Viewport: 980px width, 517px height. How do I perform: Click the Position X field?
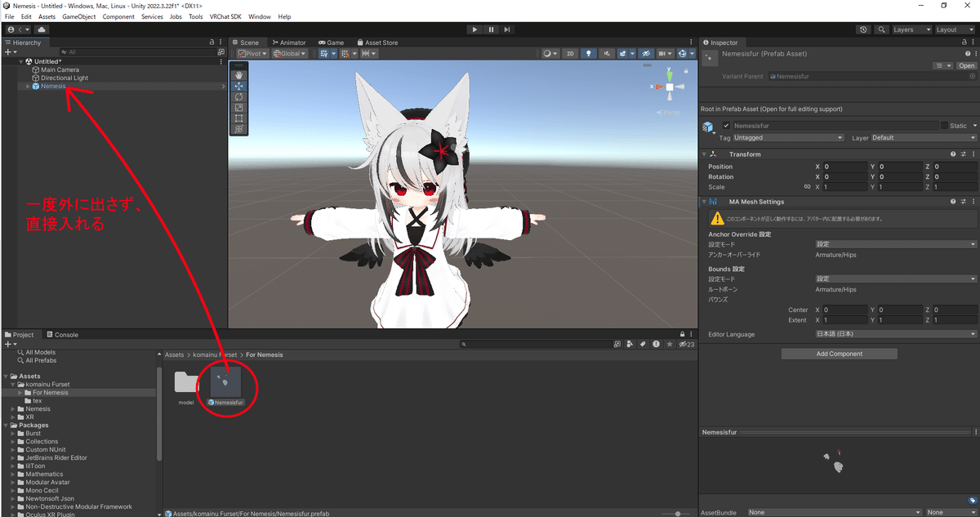click(846, 167)
